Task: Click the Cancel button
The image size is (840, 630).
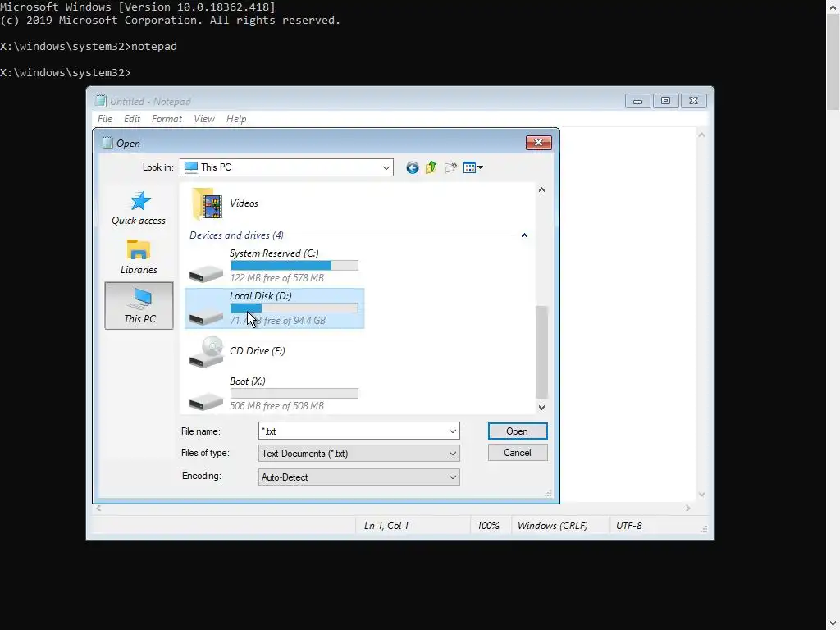Action: (518, 453)
